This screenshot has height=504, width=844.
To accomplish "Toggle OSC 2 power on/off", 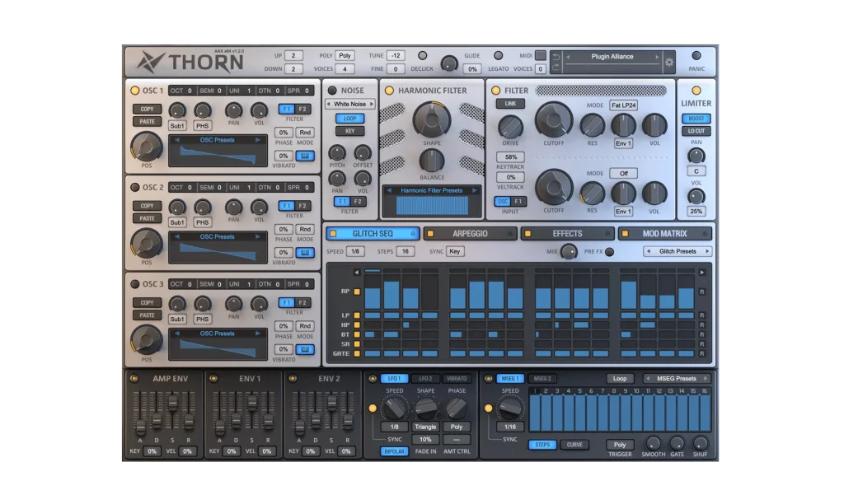I will pos(134,187).
